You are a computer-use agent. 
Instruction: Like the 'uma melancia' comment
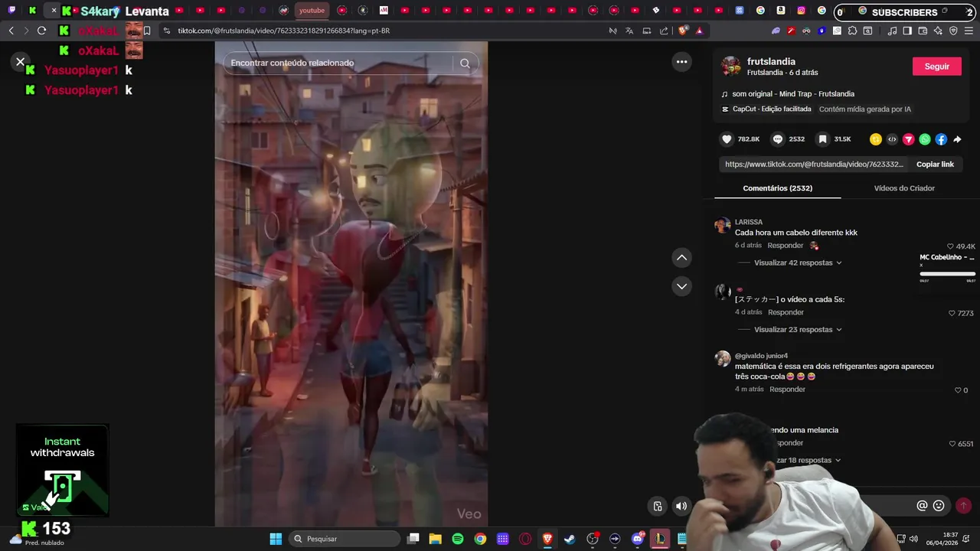(952, 444)
